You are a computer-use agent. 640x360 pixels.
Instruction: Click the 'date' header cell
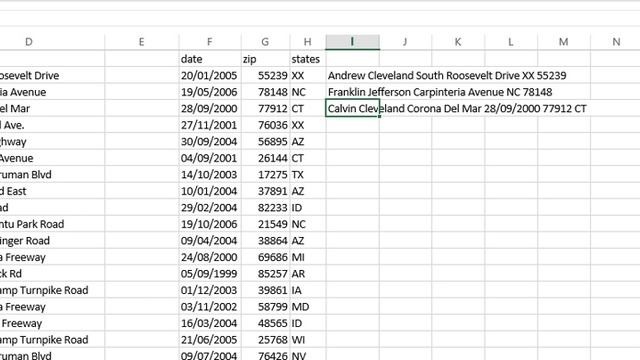coord(210,59)
